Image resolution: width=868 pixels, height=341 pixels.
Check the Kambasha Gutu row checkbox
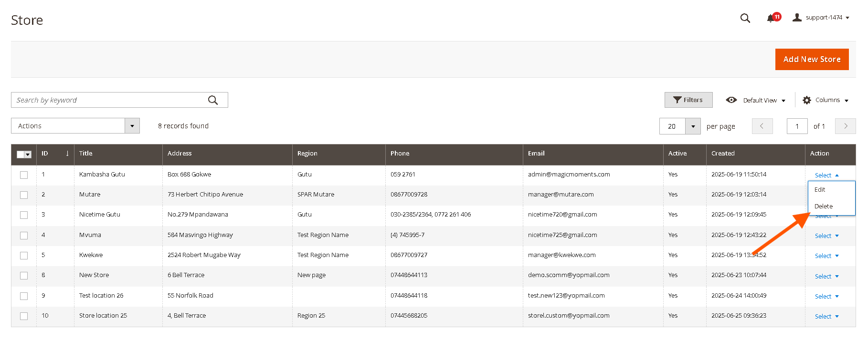pos(24,175)
